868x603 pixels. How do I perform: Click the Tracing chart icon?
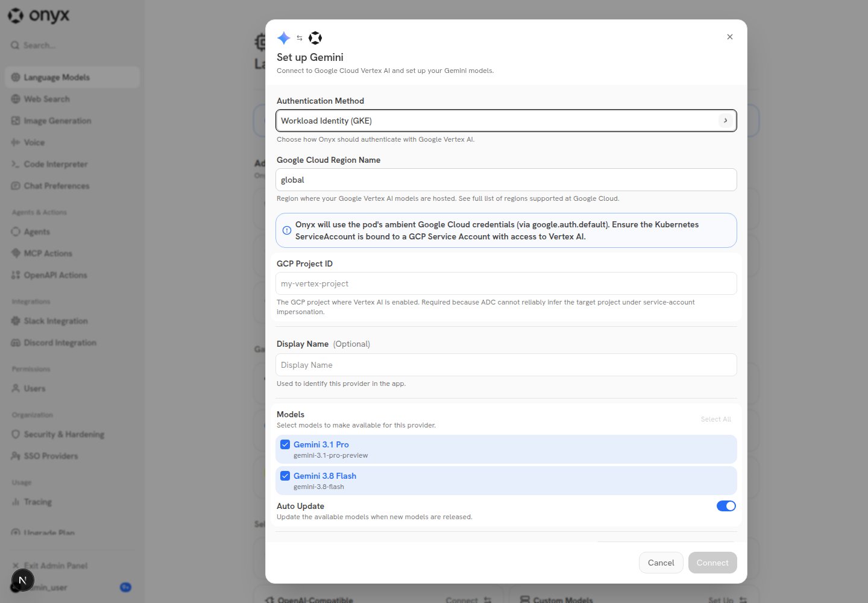16,502
